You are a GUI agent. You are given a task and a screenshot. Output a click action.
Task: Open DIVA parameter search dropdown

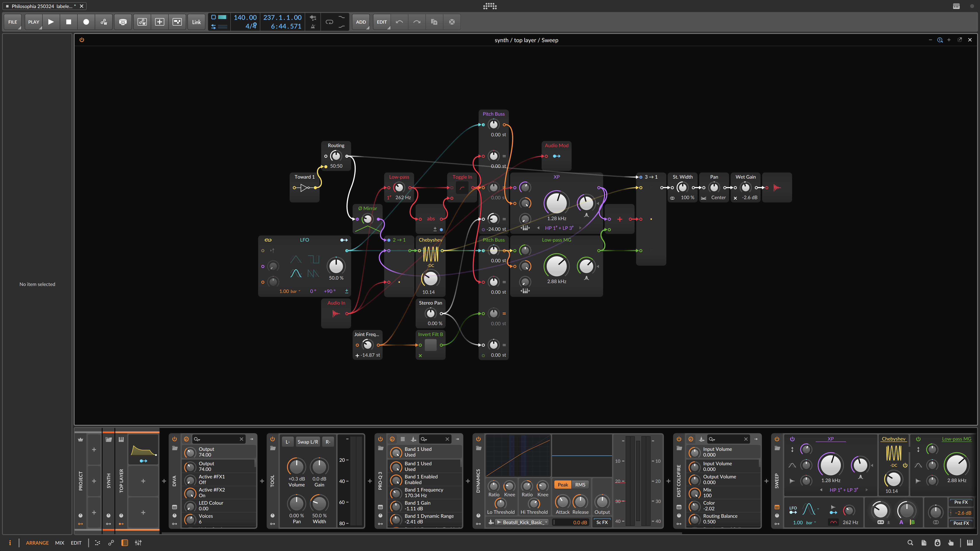[x=197, y=439]
